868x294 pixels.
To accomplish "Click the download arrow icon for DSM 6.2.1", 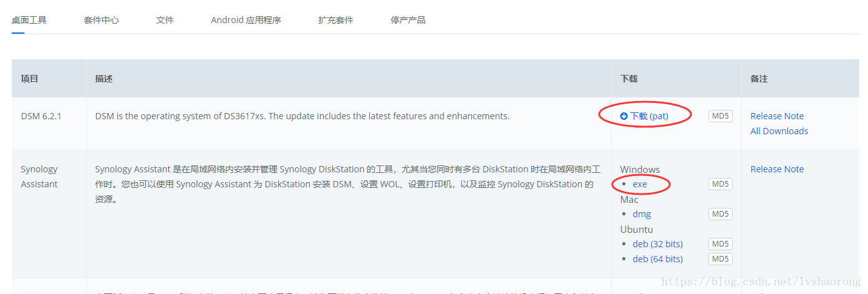I will (624, 116).
